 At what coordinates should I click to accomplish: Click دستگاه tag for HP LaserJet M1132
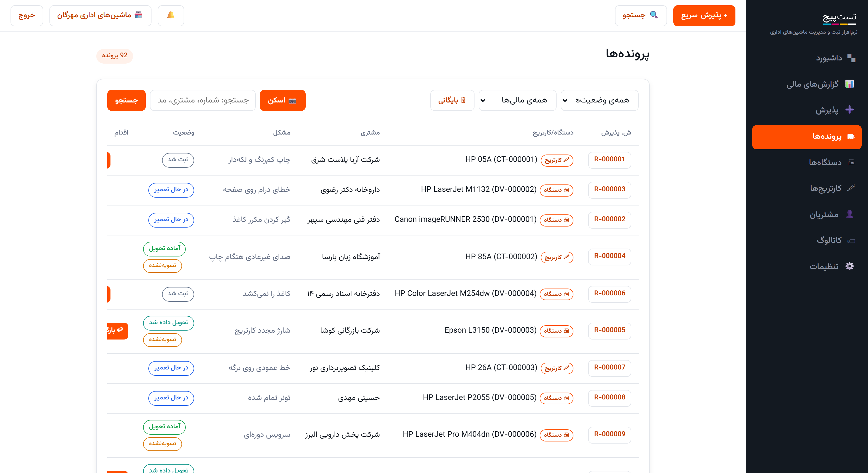556,190
